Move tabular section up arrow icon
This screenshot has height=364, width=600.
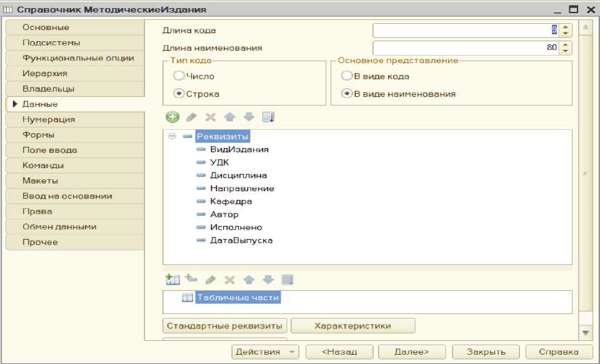click(x=249, y=280)
